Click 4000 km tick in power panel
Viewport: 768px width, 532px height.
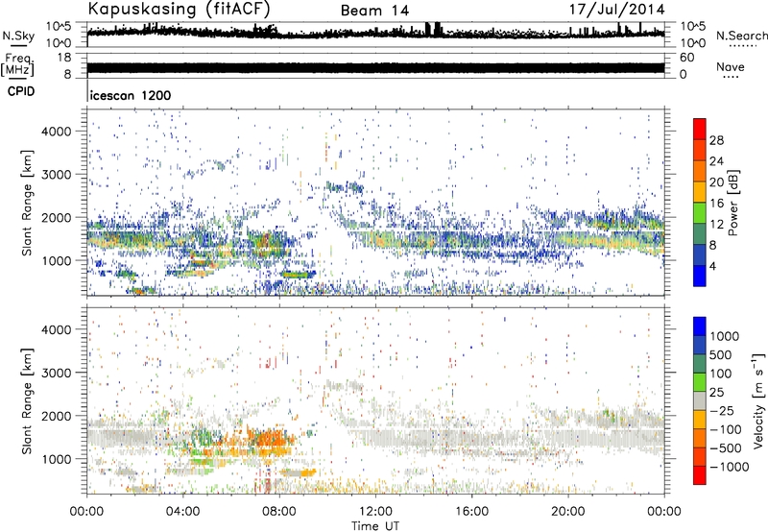click(x=57, y=132)
